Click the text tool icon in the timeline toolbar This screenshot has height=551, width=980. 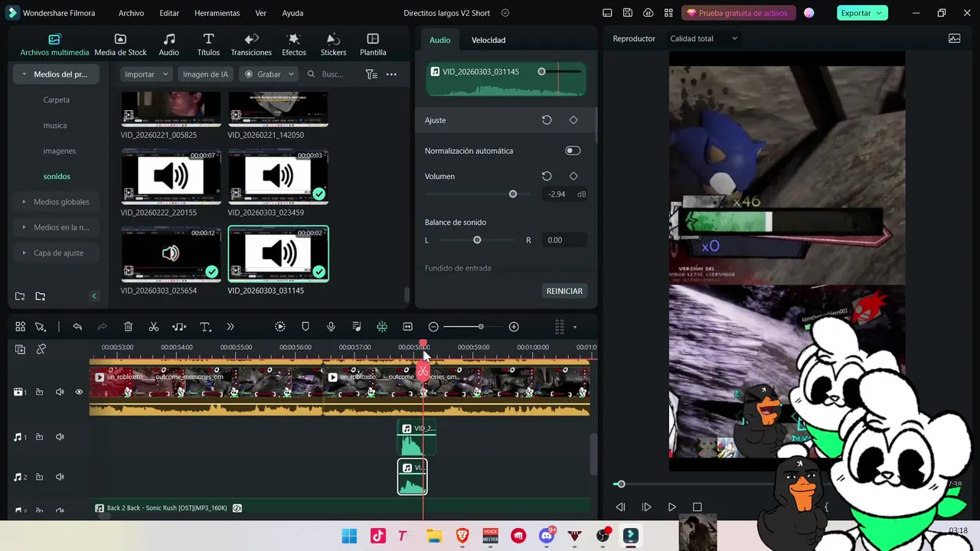click(205, 327)
